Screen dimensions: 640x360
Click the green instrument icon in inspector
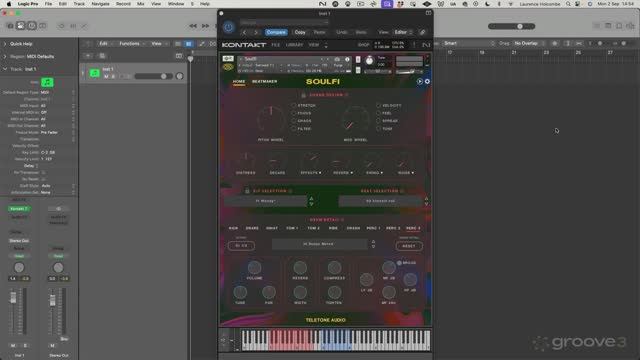[47, 82]
